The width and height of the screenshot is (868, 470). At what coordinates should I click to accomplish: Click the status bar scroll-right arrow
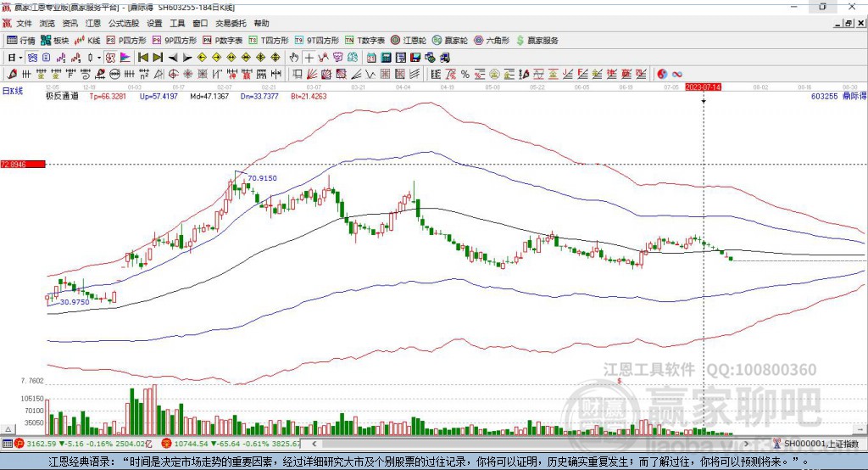[746, 444]
